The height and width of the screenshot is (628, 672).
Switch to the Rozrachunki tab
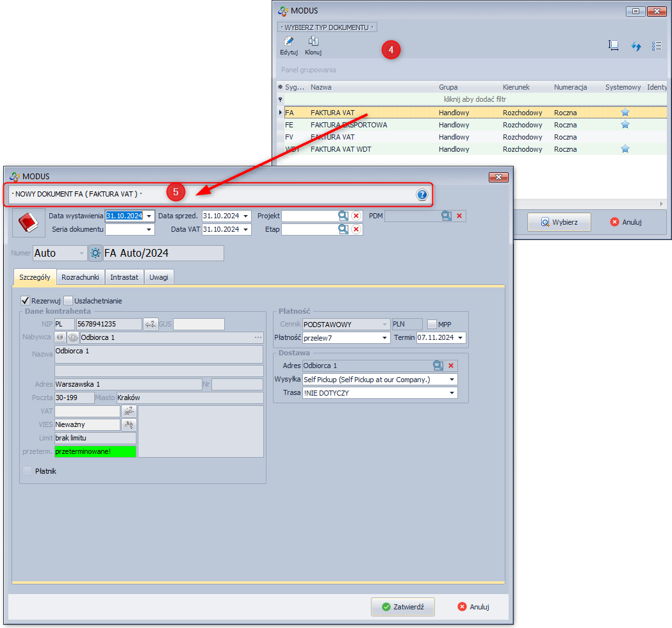80,277
